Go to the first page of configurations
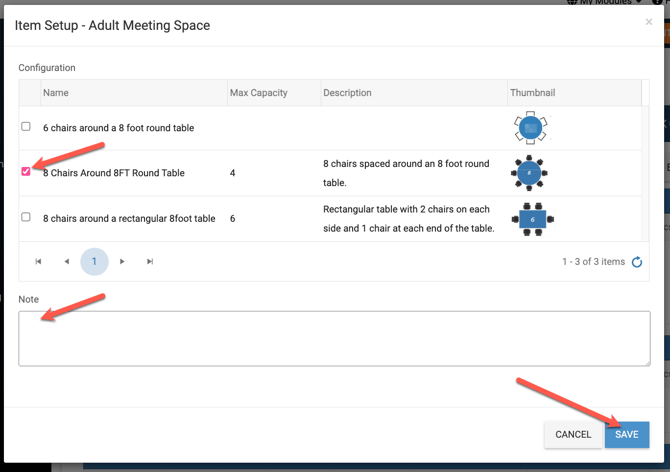 [x=38, y=262]
